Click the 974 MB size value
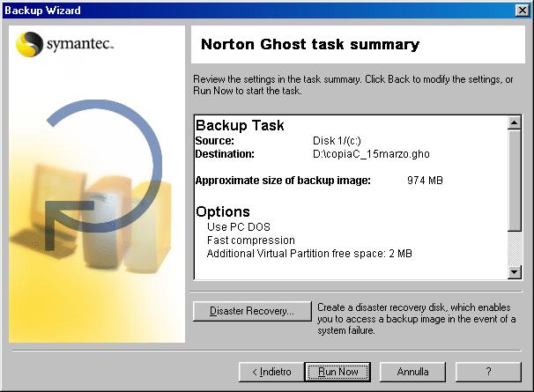Screen dimensions: 534x392 pos(425,181)
